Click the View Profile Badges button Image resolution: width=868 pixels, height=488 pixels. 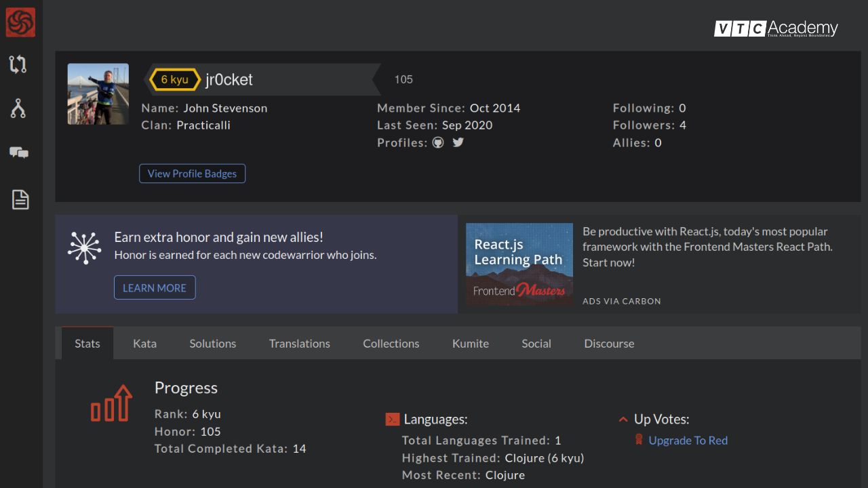[192, 174]
